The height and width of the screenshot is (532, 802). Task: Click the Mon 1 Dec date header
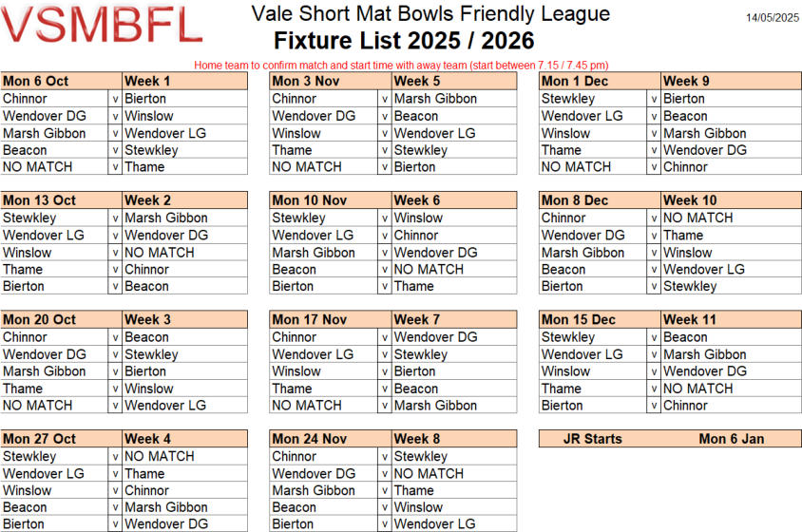(x=600, y=81)
